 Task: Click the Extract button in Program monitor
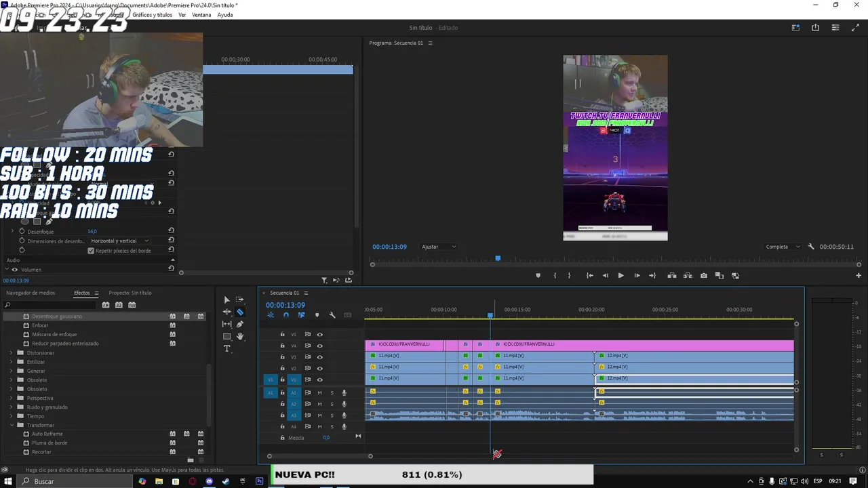coord(688,276)
